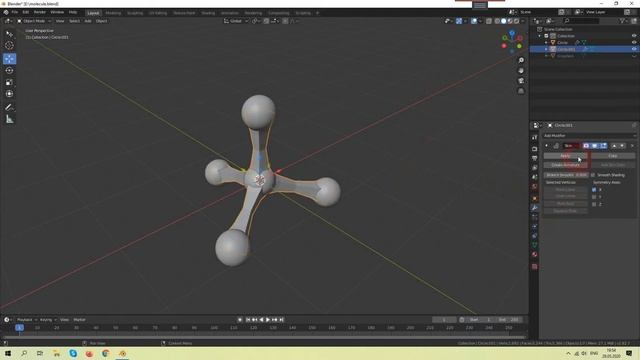Select the Annotate tool

(x=9, y=107)
